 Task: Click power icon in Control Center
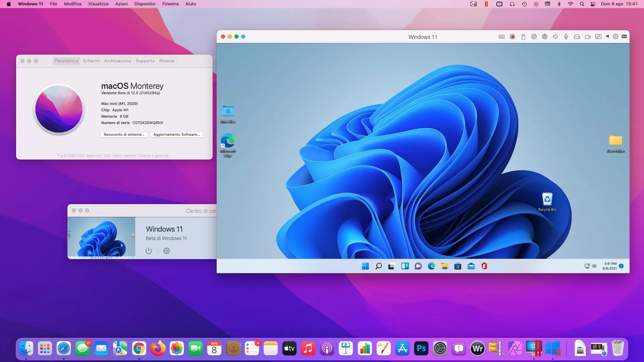coord(149,251)
